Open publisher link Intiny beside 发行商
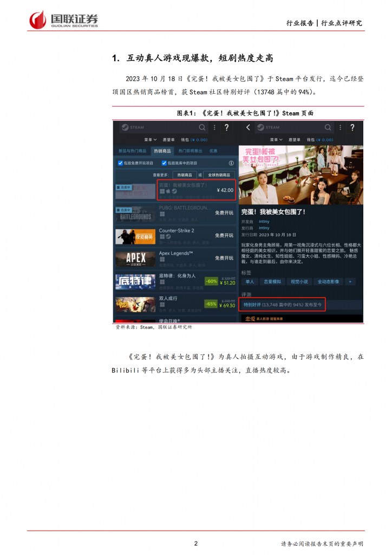 (x=264, y=228)
